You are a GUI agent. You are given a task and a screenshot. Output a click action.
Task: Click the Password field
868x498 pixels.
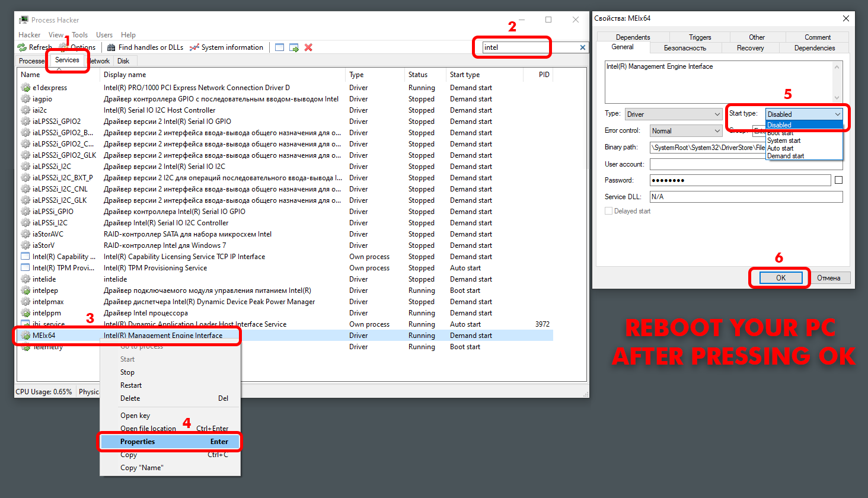click(x=741, y=180)
